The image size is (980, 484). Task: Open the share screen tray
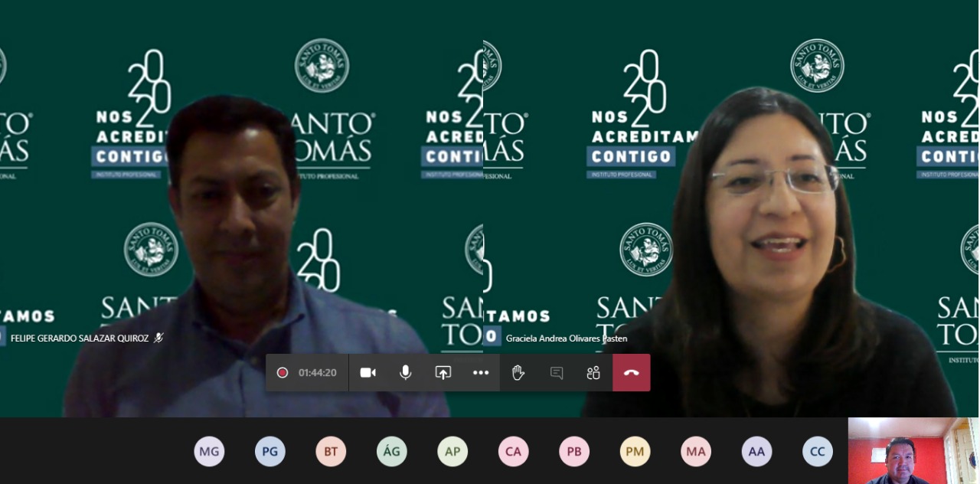[443, 373]
